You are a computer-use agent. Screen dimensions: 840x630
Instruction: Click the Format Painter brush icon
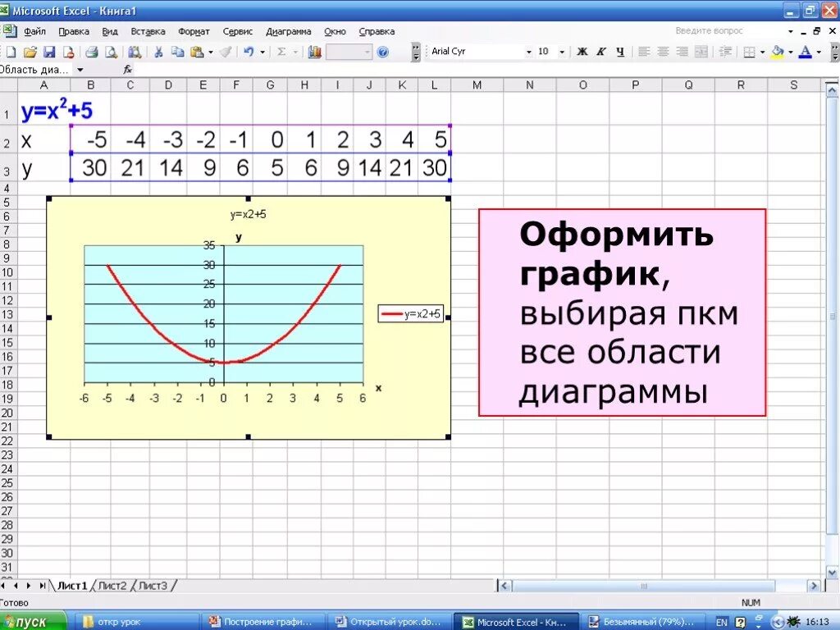click(x=226, y=52)
